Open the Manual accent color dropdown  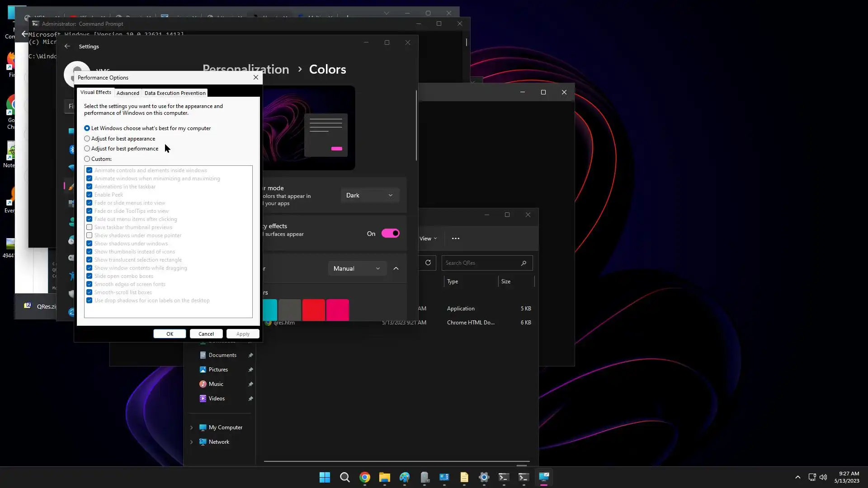coord(357,268)
